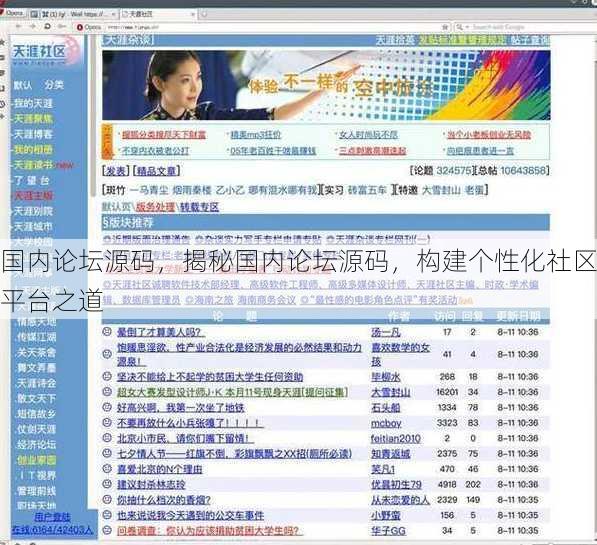Click the 用户登陆 login link
The width and height of the screenshot is (597, 545).
tap(53, 517)
